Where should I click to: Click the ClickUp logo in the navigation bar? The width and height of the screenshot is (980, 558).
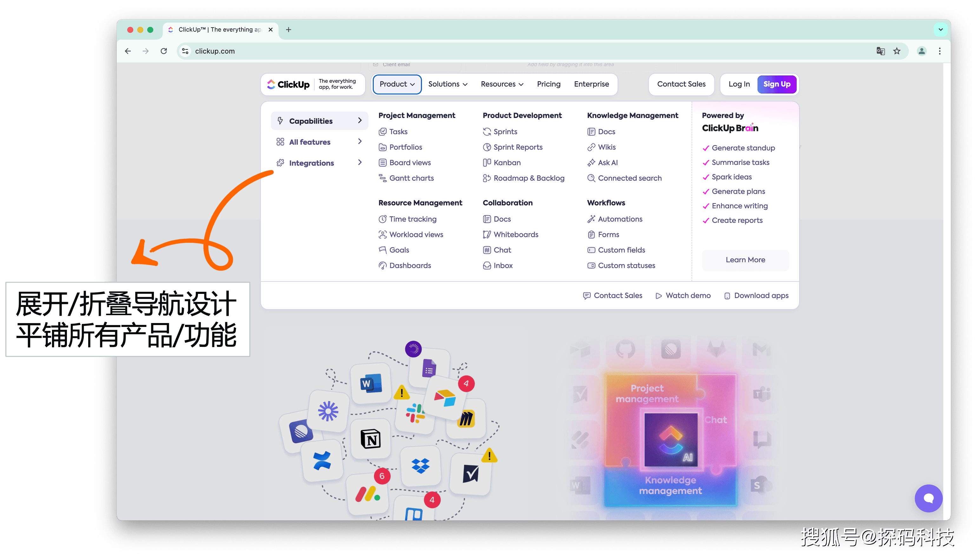288,84
